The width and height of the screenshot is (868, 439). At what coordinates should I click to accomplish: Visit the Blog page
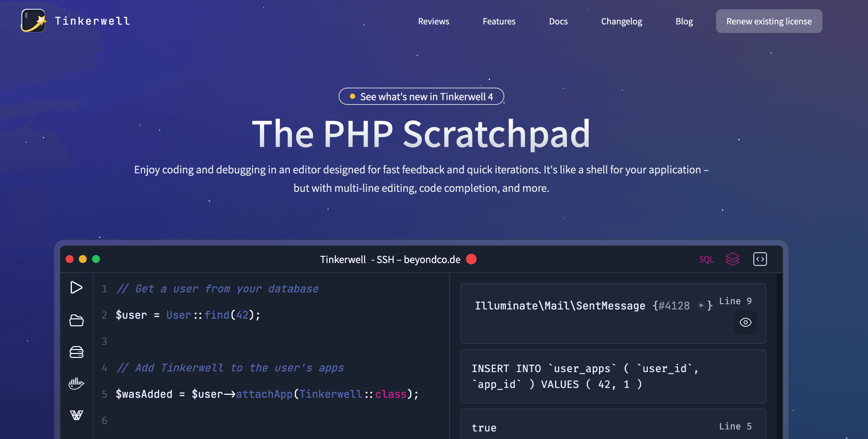tap(684, 21)
